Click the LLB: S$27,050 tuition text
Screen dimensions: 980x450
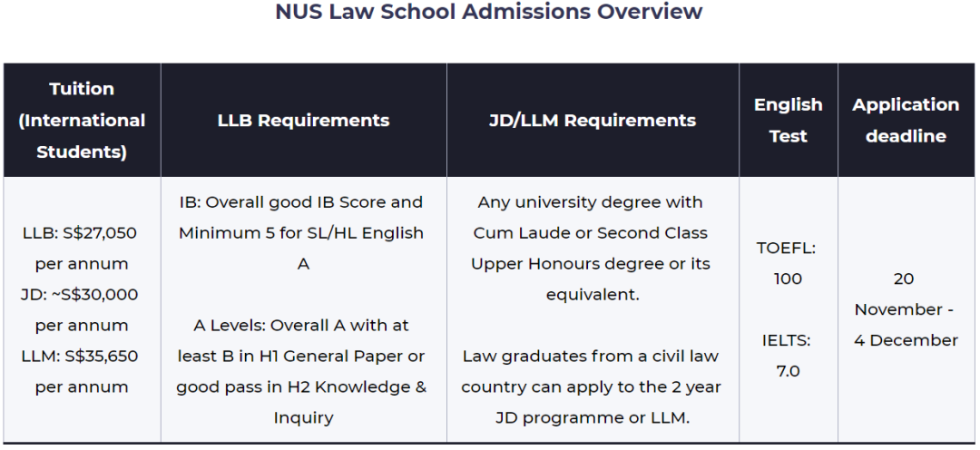[80, 233]
